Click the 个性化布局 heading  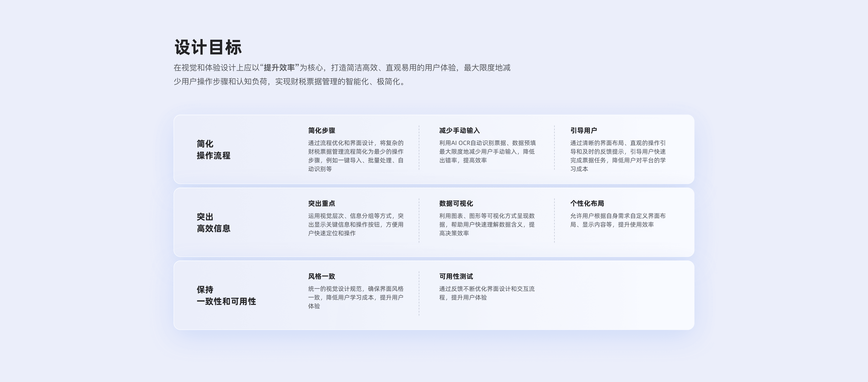tap(587, 203)
